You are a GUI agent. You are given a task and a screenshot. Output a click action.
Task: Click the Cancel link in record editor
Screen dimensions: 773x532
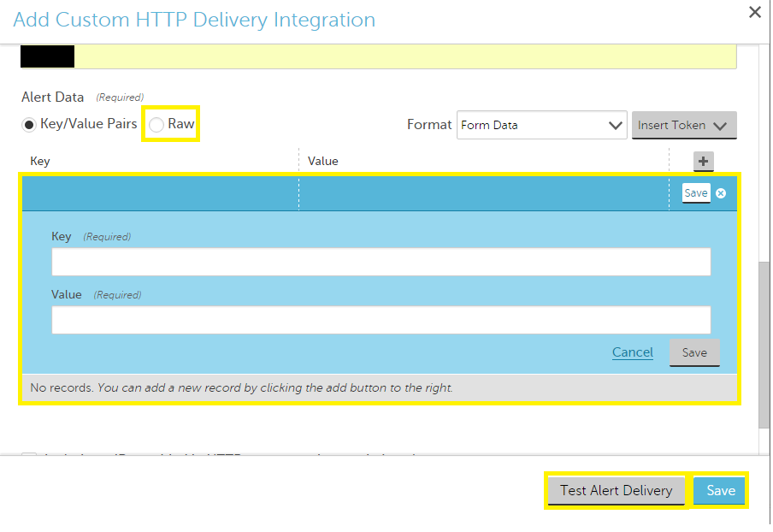tap(632, 352)
